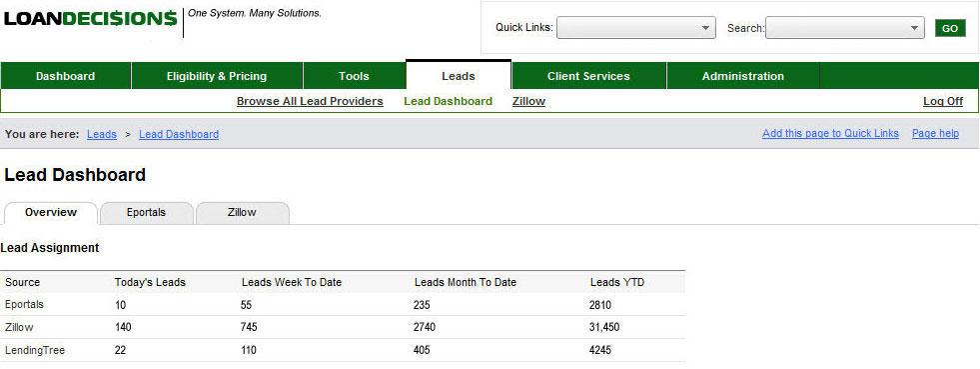Click the green GO button

click(x=950, y=28)
